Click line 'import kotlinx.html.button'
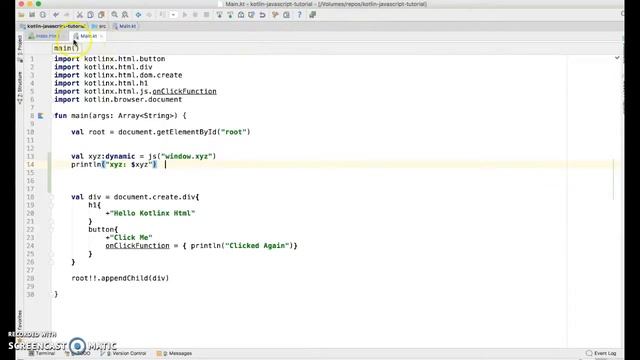640x360 pixels. (x=110, y=59)
